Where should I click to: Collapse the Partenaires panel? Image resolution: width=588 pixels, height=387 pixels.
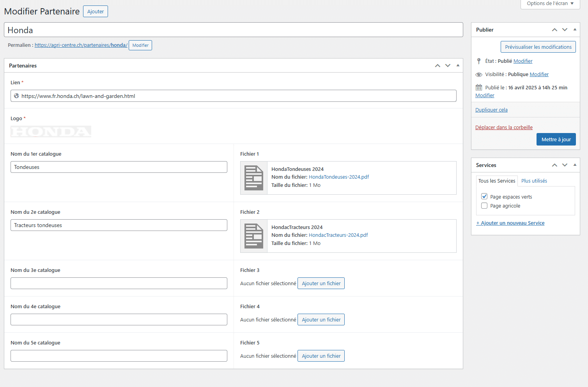[x=458, y=66]
